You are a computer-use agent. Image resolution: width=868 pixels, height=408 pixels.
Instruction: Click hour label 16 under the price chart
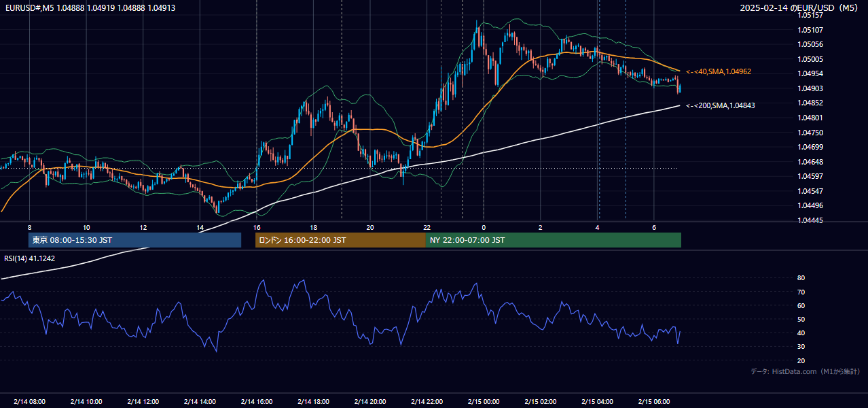pyautogui.click(x=257, y=227)
